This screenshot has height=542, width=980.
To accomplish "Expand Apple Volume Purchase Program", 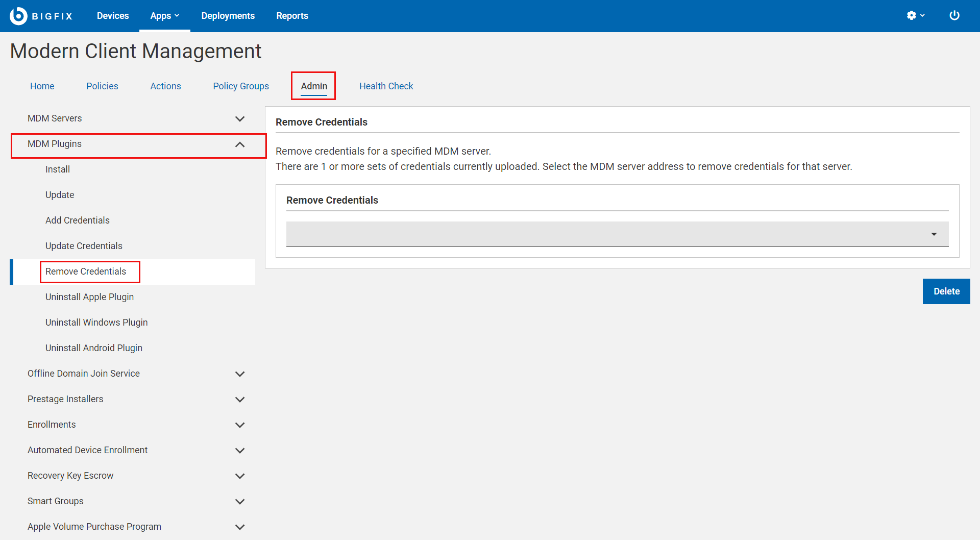I will point(239,527).
